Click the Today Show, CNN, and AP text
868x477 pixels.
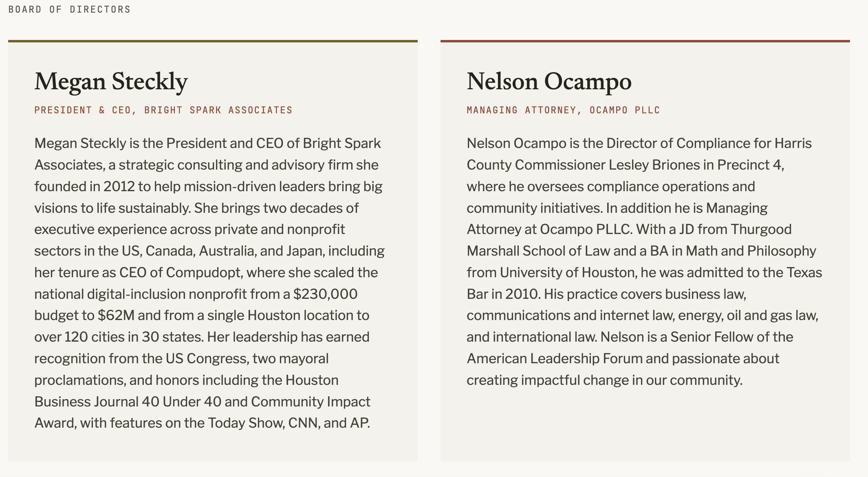tap(289, 423)
